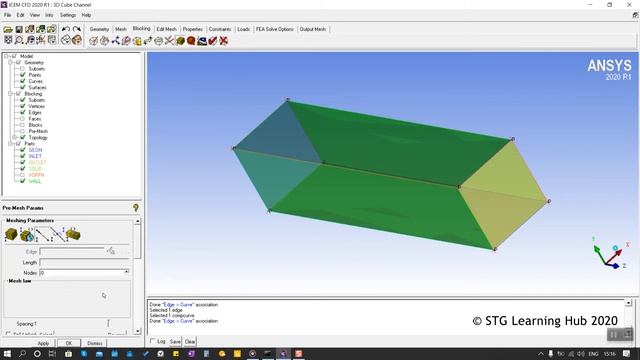This screenshot has width=640, height=360.
Task: Select Update Sizes cube icon in Meshing Parameters
Action: [x=11, y=235]
